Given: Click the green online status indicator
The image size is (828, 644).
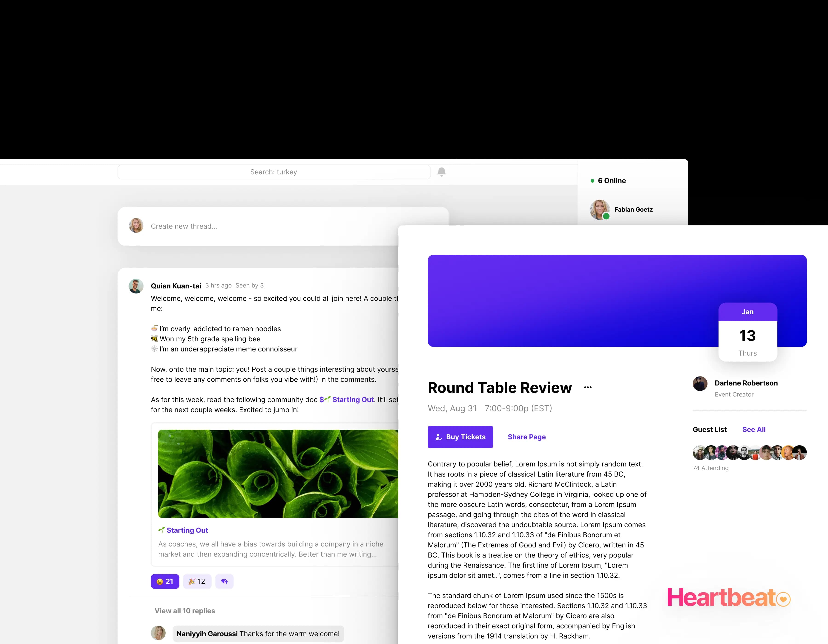Looking at the screenshot, I should coord(593,180).
